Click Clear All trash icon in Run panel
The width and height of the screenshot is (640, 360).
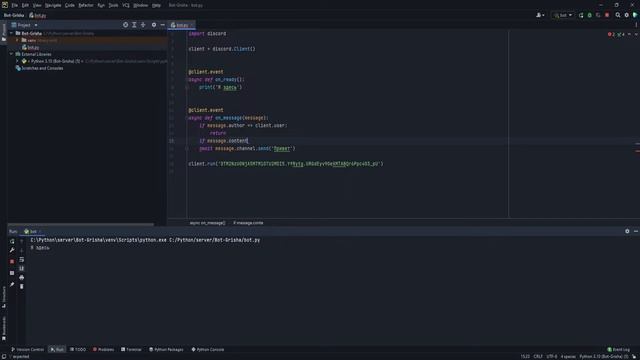pyautogui.click(x=22, y=287)
